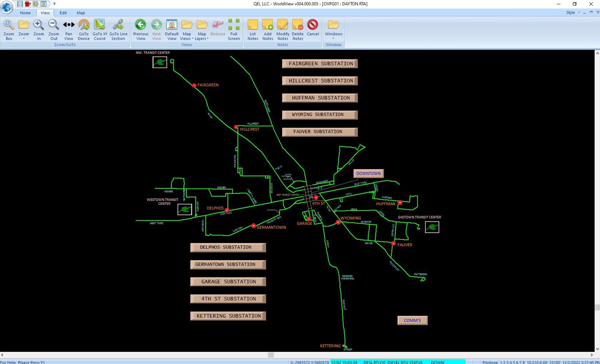Click the horizontal scrollbar thumb
The width and height of the screenshot is (600, 364).
pos(271,355)
